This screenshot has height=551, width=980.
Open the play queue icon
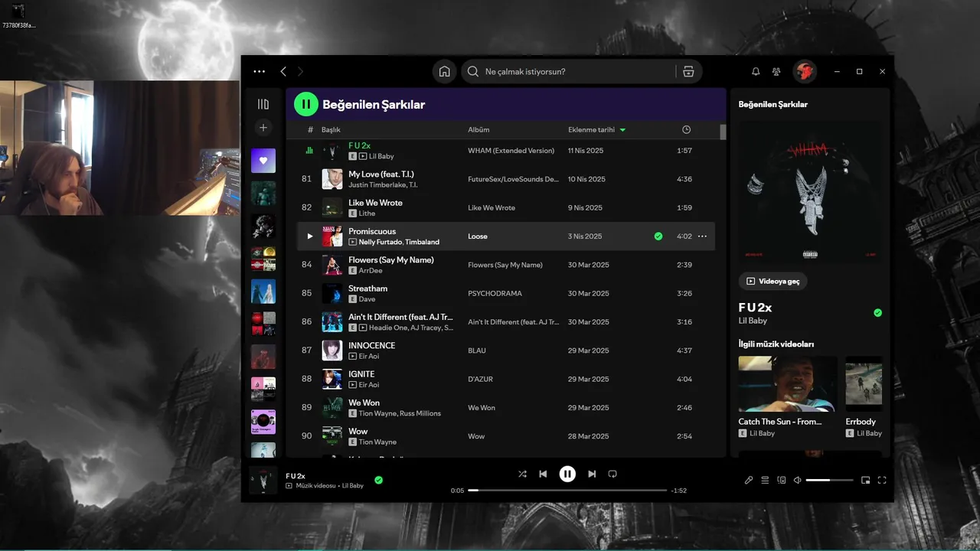click(765, 480)
